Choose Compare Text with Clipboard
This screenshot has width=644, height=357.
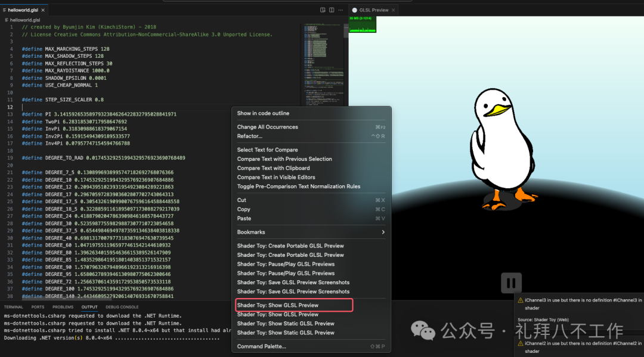pyautogui.click(x=311, y=168)
